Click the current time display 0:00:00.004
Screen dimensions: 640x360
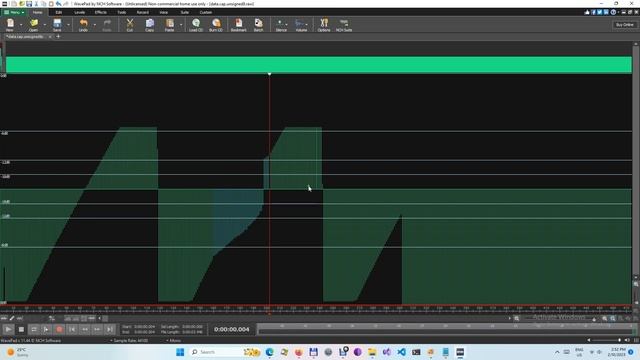231,329
